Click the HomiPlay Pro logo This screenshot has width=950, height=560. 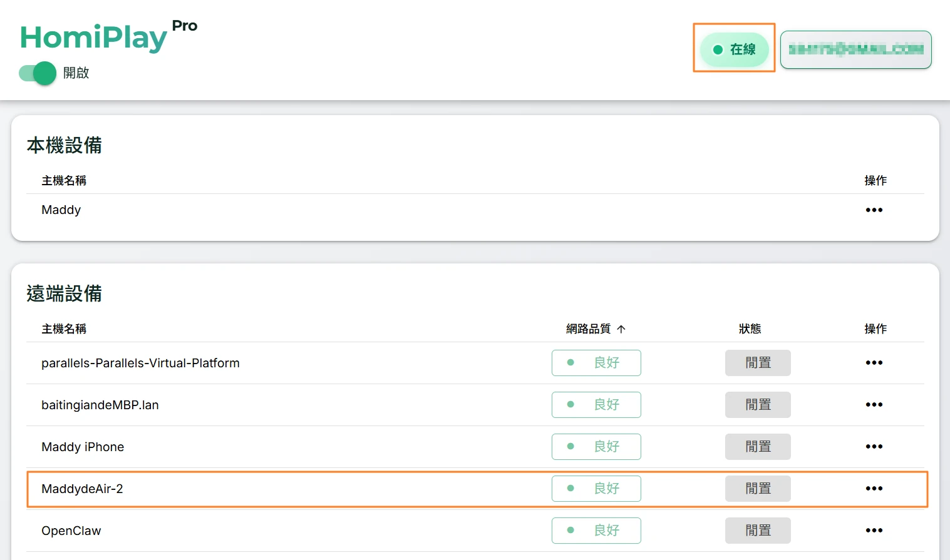point(109,36)
